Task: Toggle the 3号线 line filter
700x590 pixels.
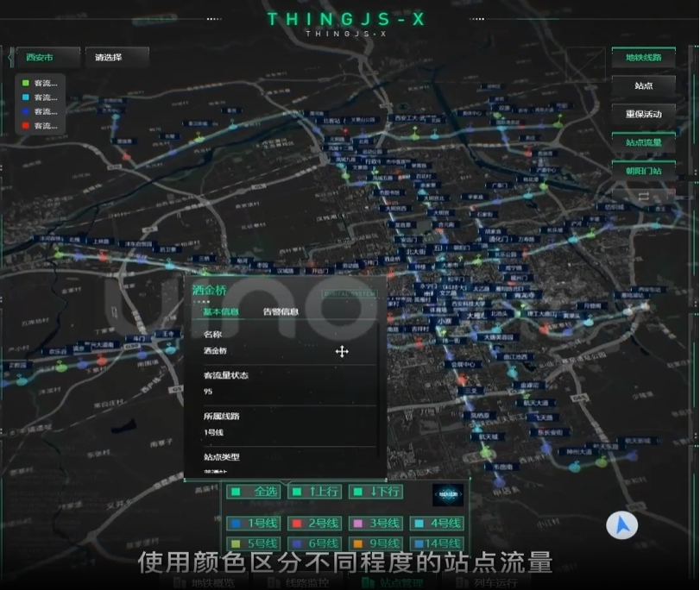Action: [x=375, y=523]
